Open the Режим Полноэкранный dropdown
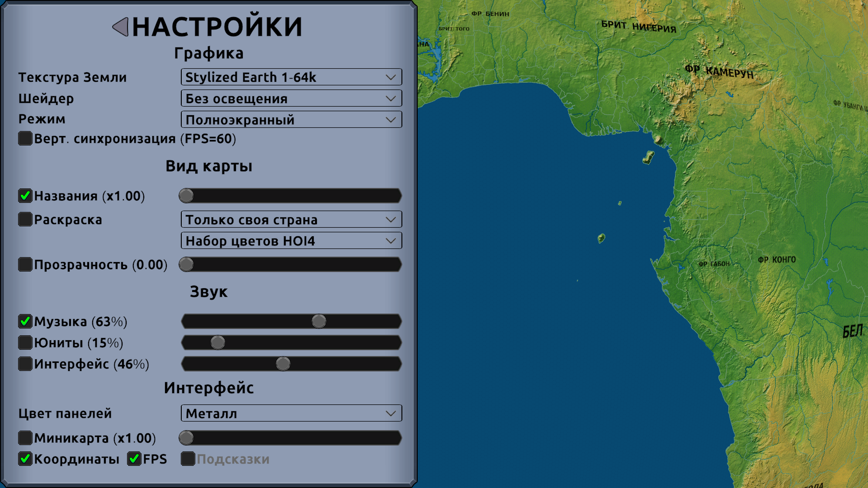This screenshot has height=488, width=868. 291,120
